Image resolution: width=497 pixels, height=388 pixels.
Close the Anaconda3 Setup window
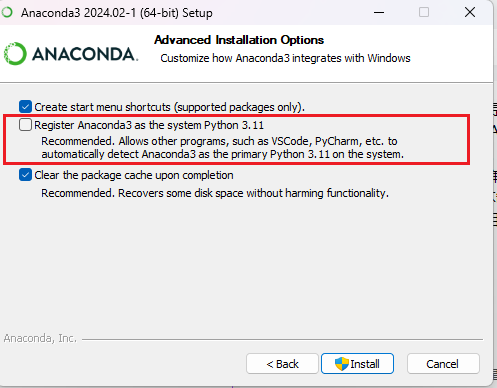pyautogui.click(x=470, y=13)
